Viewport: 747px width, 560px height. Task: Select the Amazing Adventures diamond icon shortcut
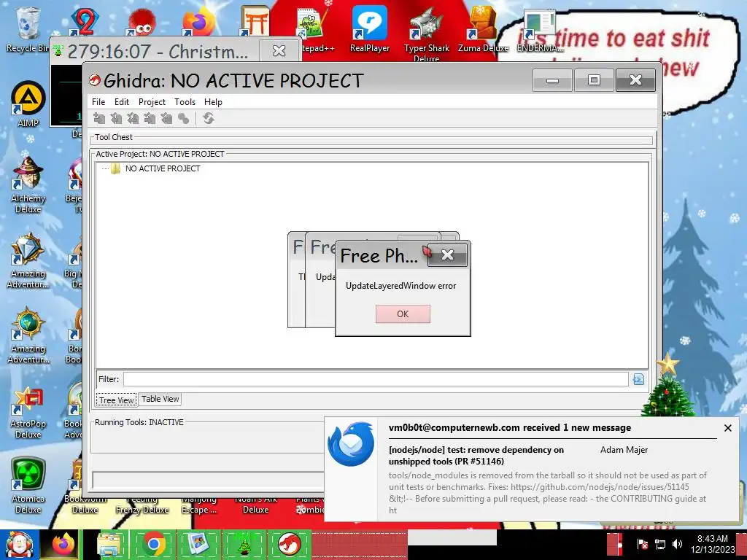point(28,260)
